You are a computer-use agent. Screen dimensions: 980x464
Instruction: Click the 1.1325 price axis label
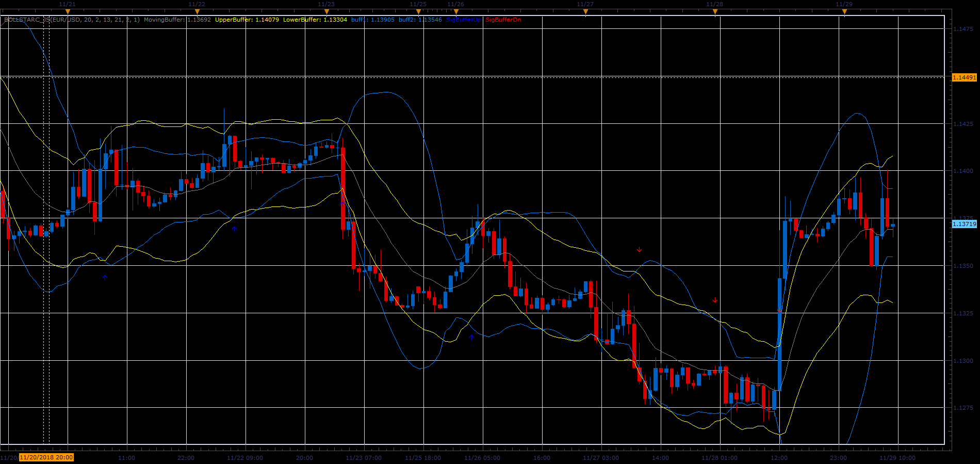[963, 313]
